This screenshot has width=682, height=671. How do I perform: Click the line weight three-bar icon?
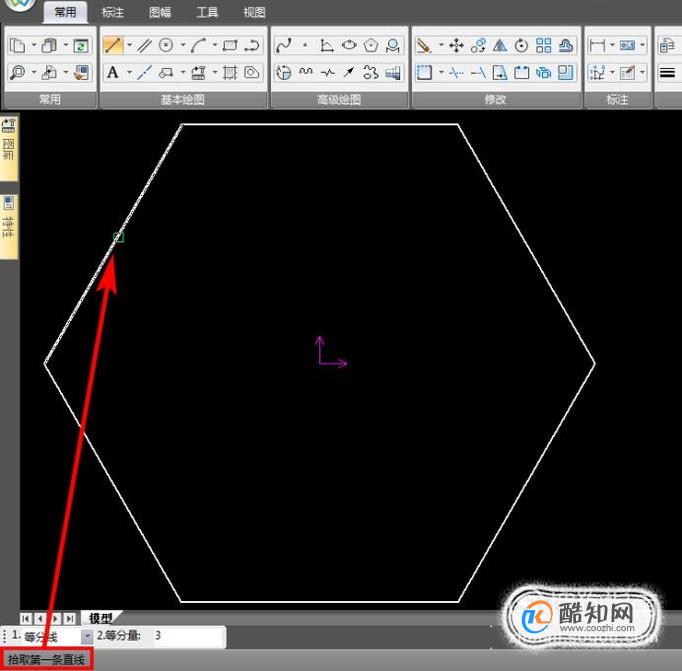pyautogui.click(x=667, y=73)
